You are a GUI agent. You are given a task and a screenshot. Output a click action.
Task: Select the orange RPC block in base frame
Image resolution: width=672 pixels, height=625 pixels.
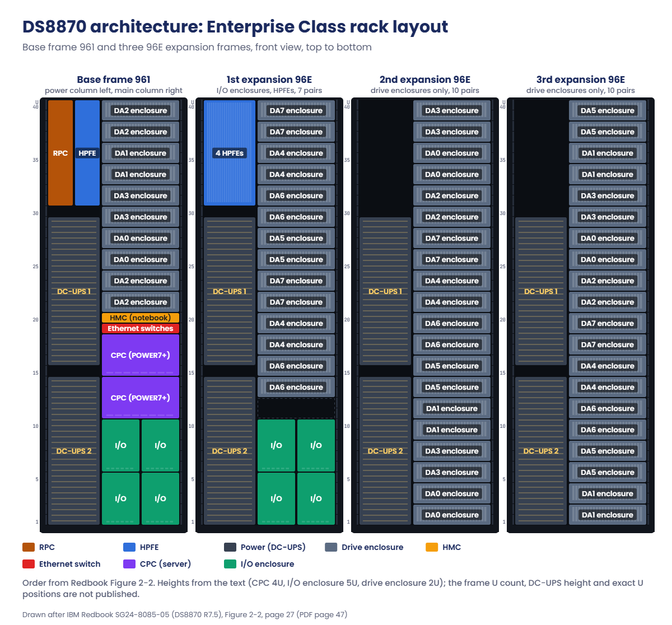[60, 153]
